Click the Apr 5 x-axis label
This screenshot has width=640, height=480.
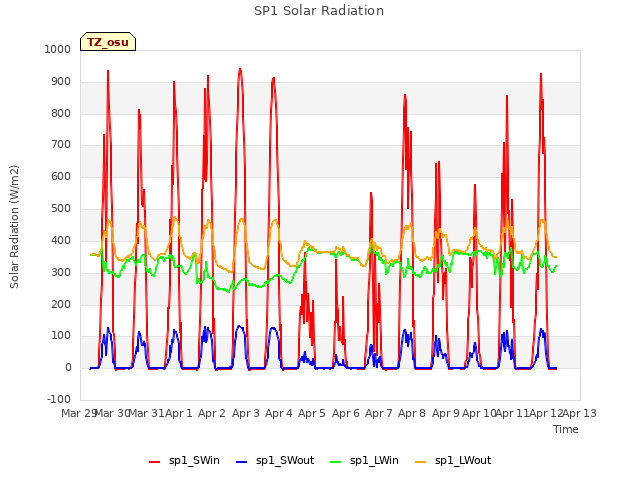coord(312,413)
